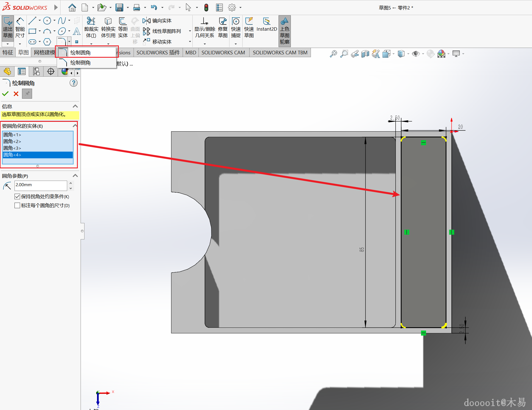532x410 pixels.
Task: Toggle the keep-visible pushpin button
Action: pyautogui.click(x=27, y=94)
